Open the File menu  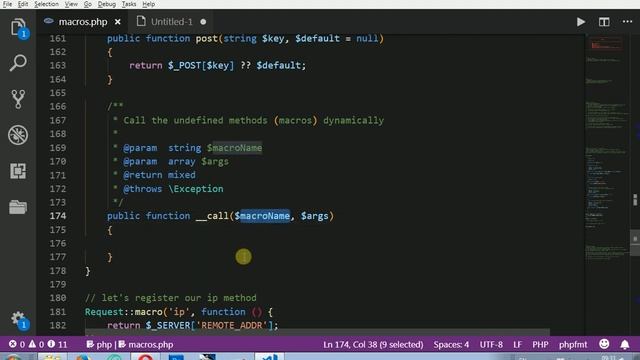pos(7,4)
